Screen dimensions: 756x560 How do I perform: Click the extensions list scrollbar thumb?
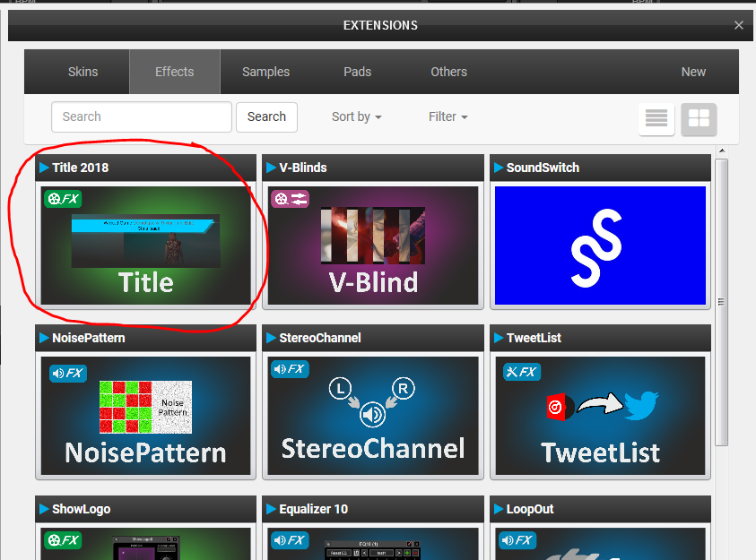pos(721,302)
